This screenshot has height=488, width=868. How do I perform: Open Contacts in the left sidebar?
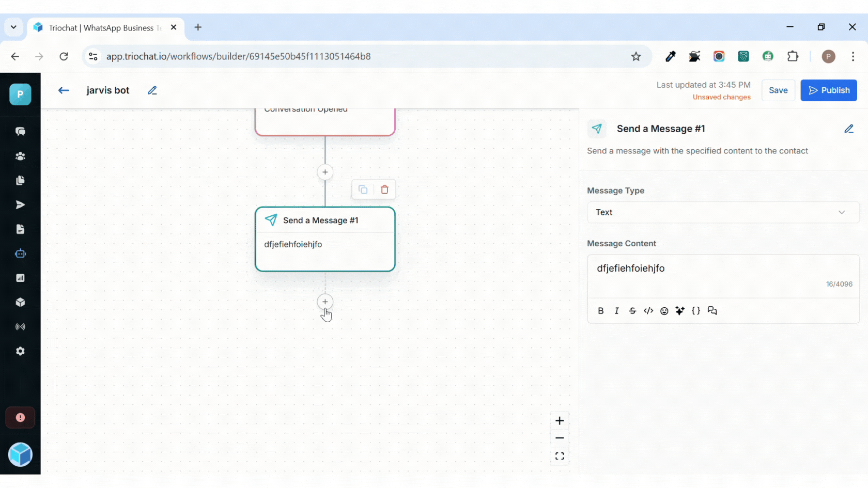20,156
